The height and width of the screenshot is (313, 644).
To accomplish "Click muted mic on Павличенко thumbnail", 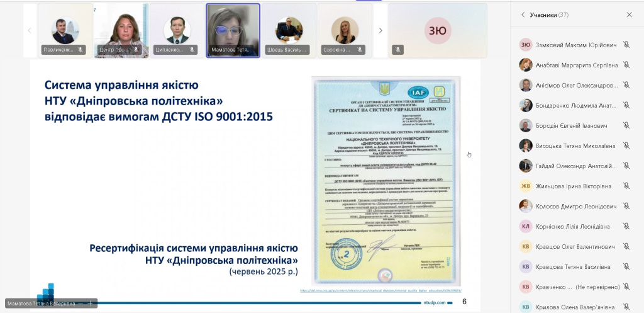I will (80, 50).
